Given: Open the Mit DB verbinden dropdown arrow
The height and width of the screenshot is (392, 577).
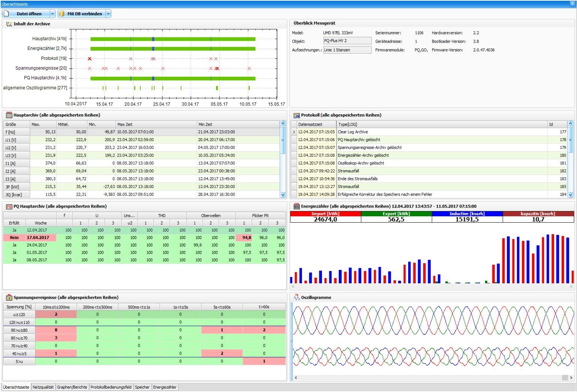Looking at the screenshot, I should pos(108,14).
